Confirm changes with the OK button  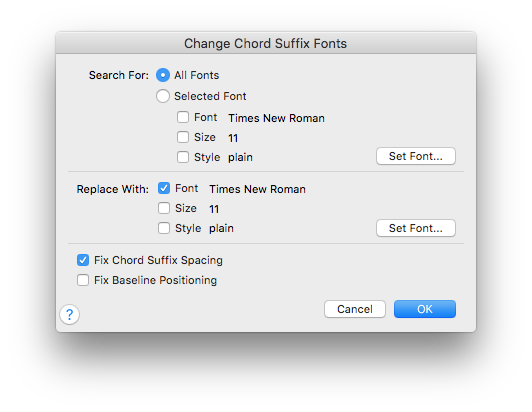425,309
